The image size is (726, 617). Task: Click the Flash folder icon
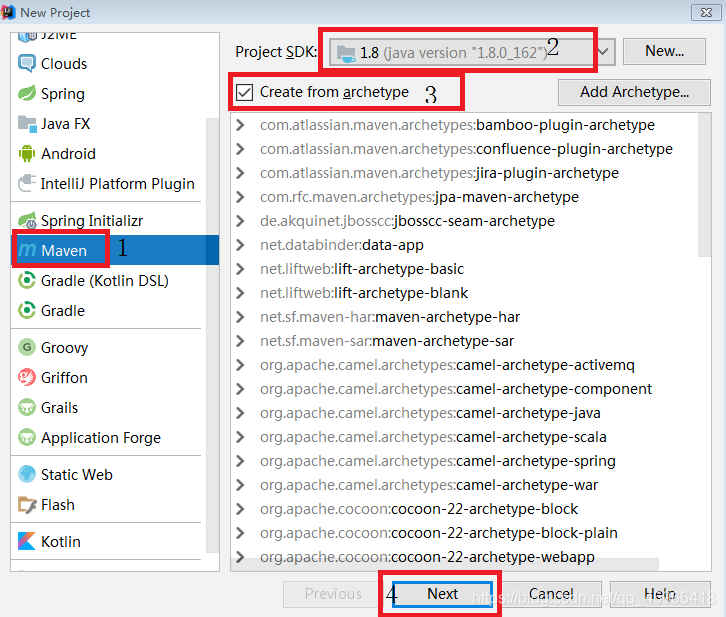tap(27, 505)
